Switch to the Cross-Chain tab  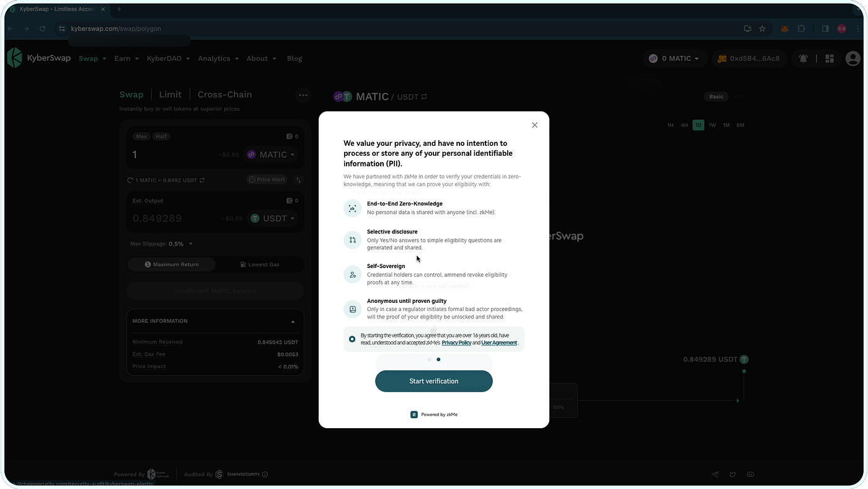click(224, 94)
